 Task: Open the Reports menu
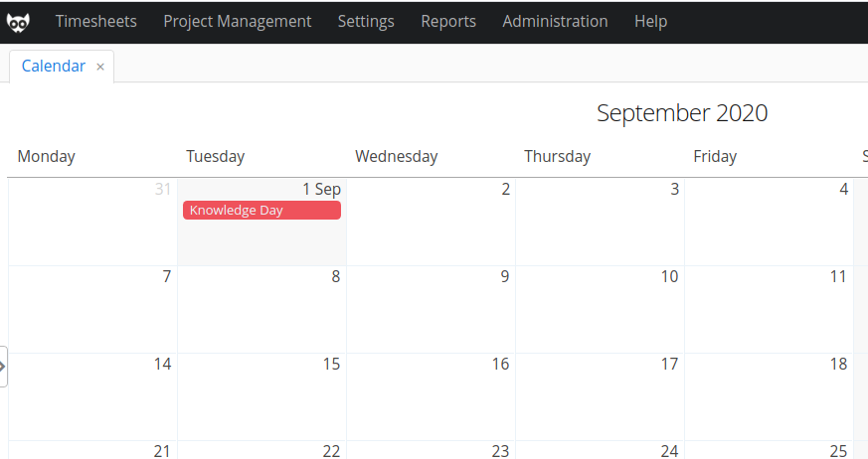pos(448,21)
